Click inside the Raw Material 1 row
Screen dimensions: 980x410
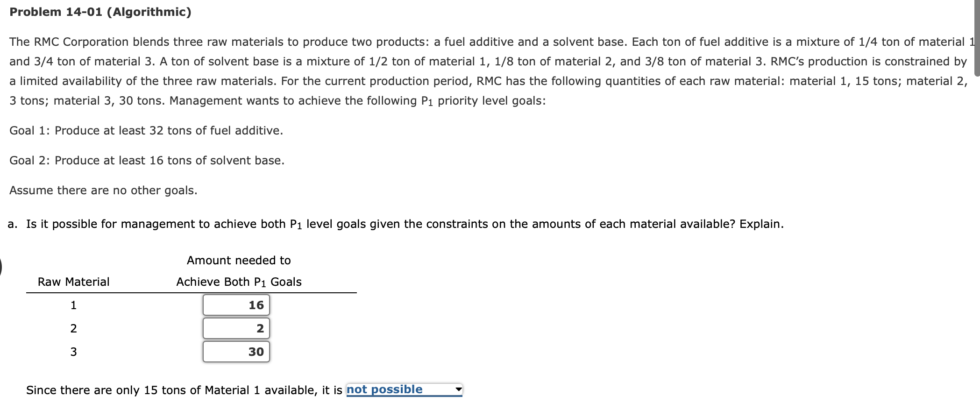coord(73,304)
